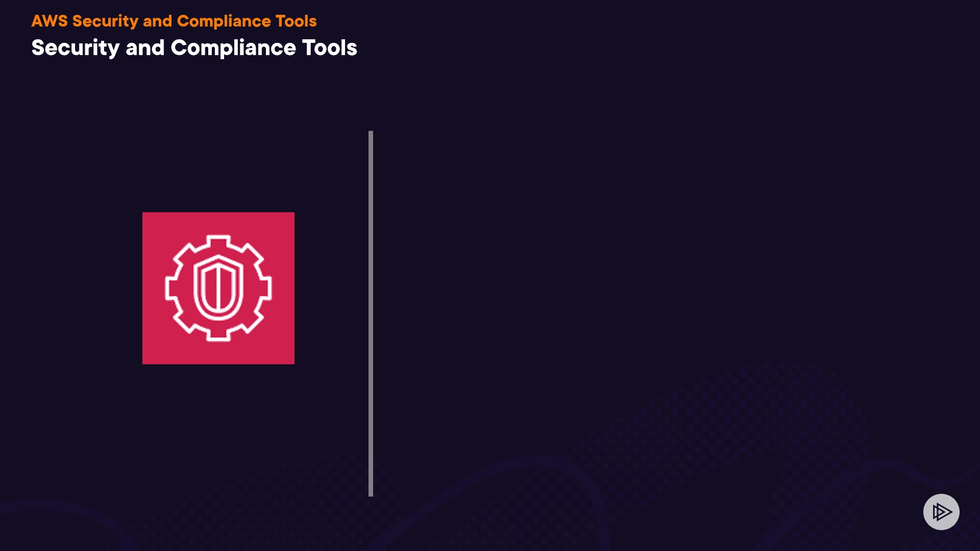The width and height of the screenshot is (980, 551).
Task: Click 'Security' in the white slide heading
Action: (x=76, y=48)
